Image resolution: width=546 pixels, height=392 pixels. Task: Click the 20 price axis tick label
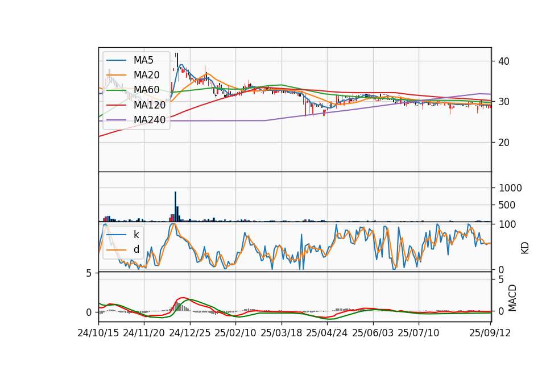(504, 143)
